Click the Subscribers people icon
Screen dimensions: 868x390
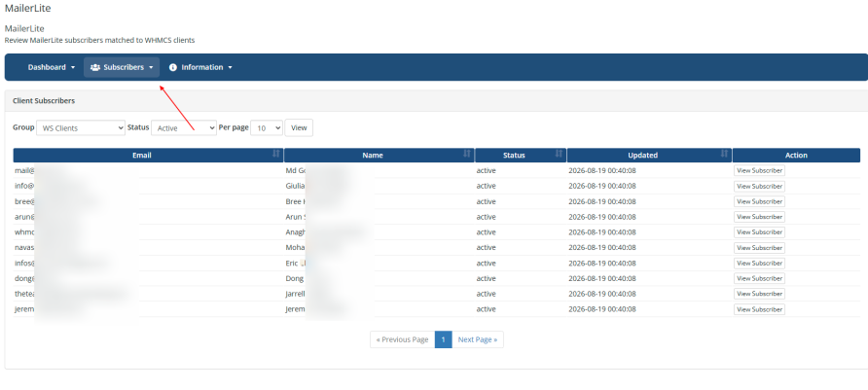(x=95, y=67)
